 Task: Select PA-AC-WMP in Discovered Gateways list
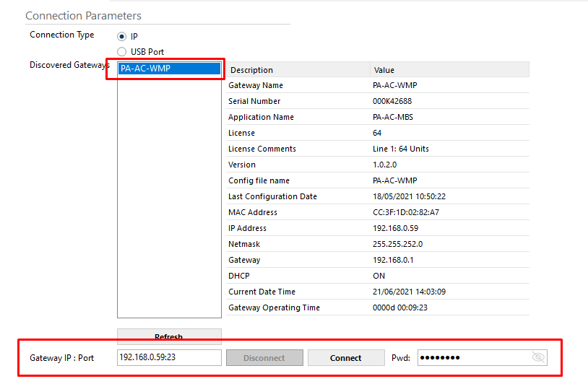click(169, 69)
